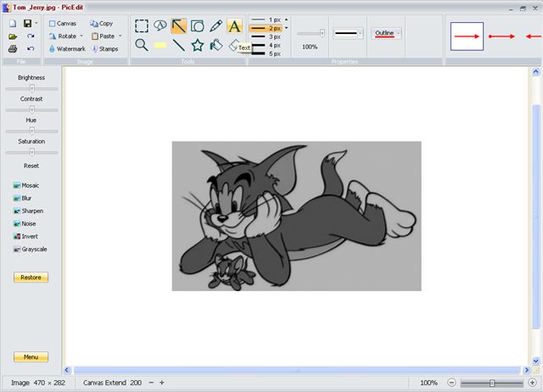Select the lasso selection tool
Image resolution: width=543 pixels, height=392 pixels.
(160, 26)
